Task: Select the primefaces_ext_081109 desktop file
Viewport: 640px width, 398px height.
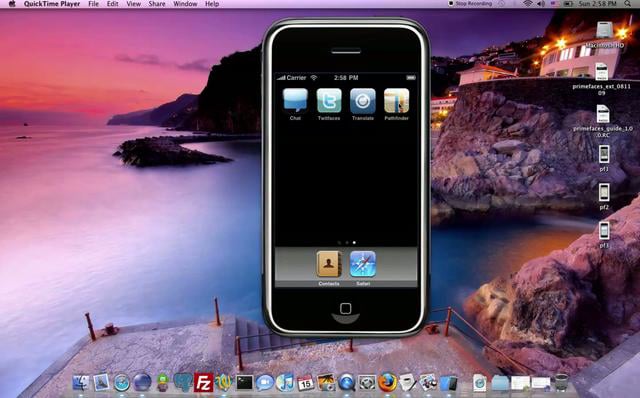Action: (x=602, y=72)
